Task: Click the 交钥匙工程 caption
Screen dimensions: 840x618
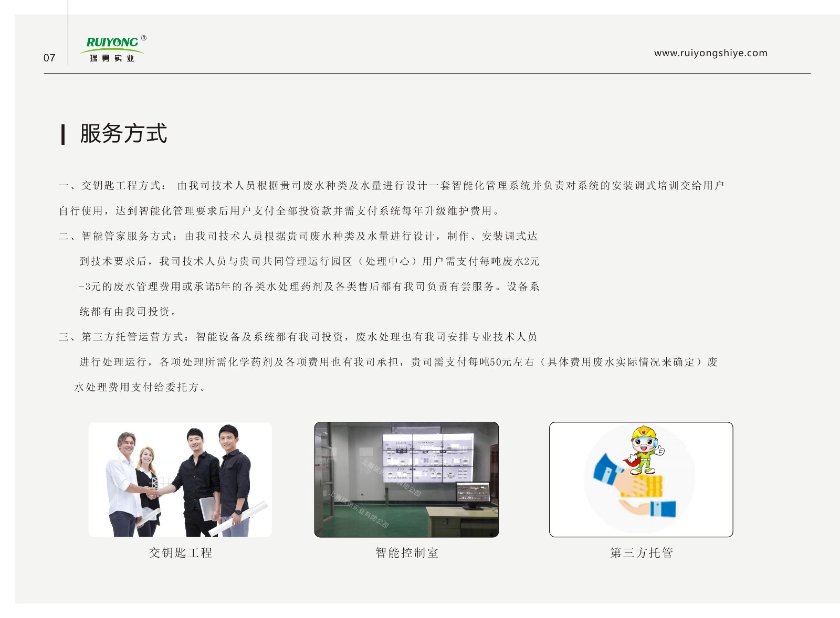Action: coord(181,552)
